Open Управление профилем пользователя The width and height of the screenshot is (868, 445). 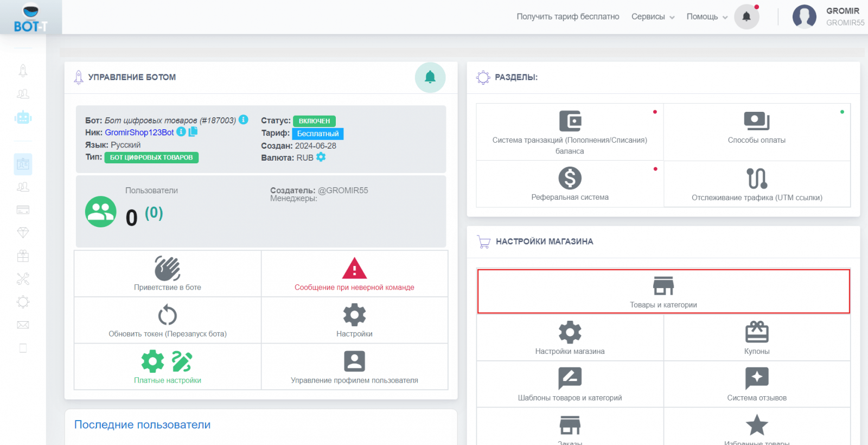click(x=354, y=367)
